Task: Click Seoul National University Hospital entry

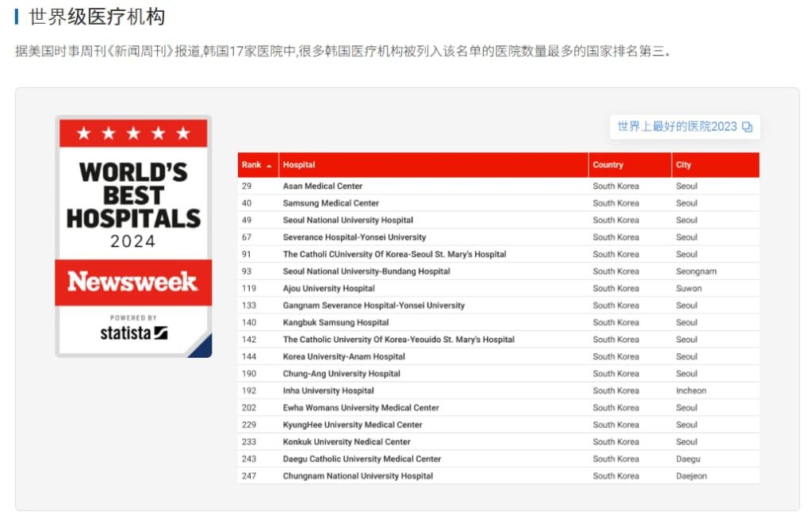Action: (x=348, y=221)
